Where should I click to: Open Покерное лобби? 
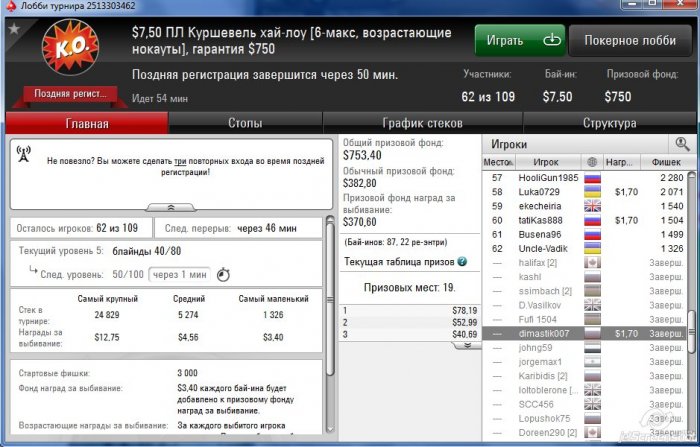630,41
